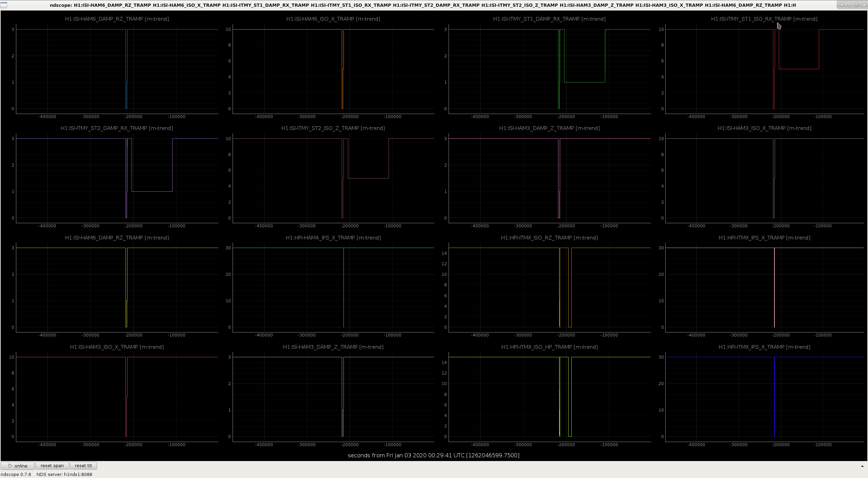Start online mode with the play button

(18, 466)
